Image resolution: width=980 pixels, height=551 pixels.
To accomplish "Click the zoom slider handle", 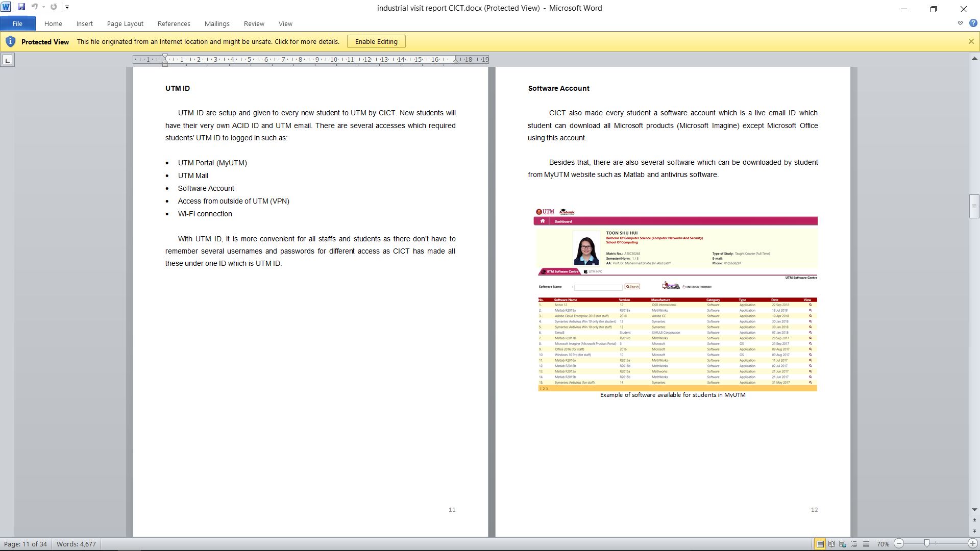I will [x=926, y=544].
